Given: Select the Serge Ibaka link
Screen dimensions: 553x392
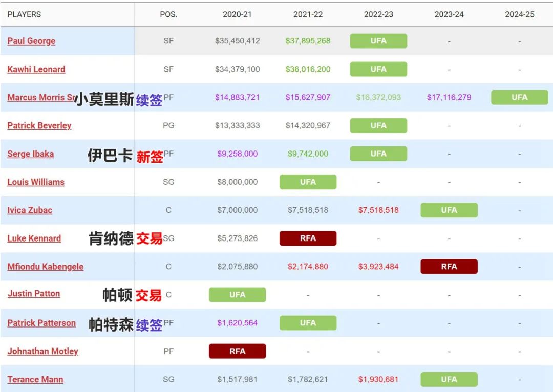Looking at the screenshot, I should [x=31, y=154].
